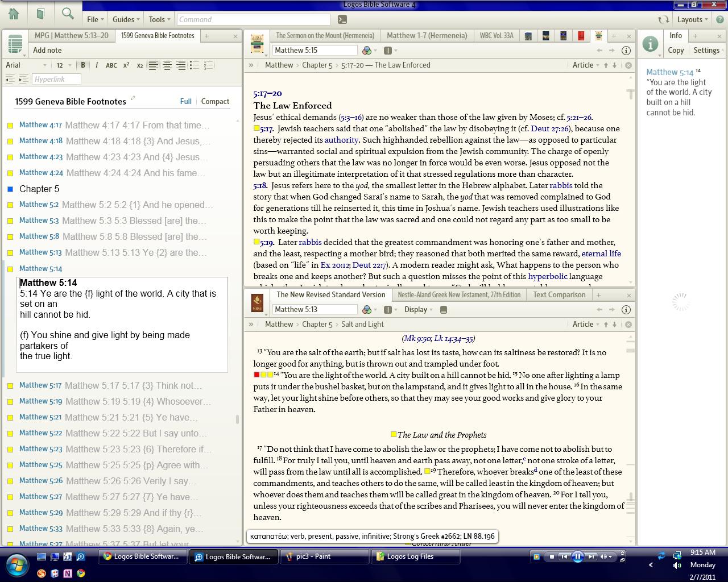728x582 pixels.
Task: Switch to Nestle-Aland Greek New Testament tab
Action: 459,295
